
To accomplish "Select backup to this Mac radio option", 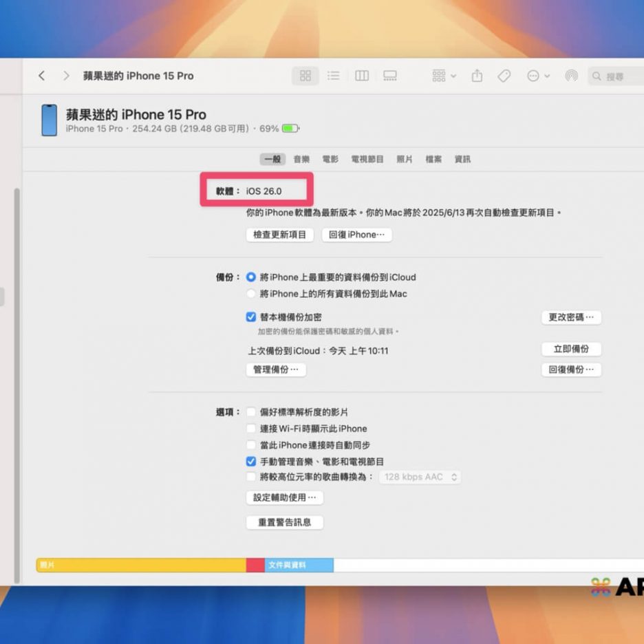I will coord(251,294).
